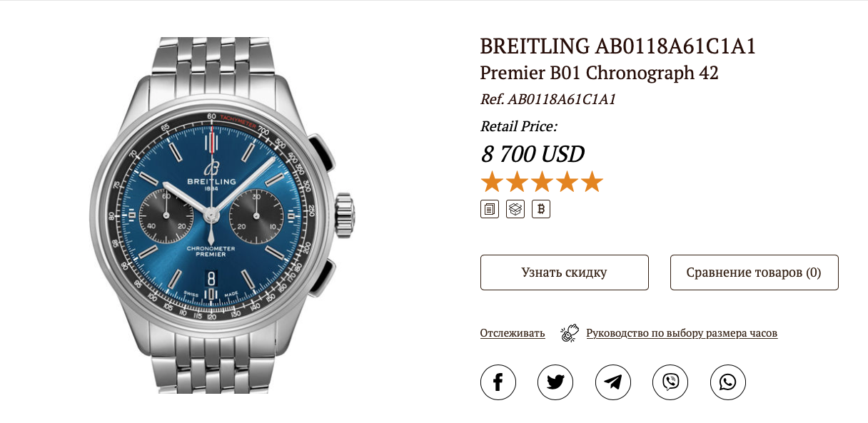This screenshot has height=423, width=868.
Task: Click the "Ref. AB0118A61C1A1" reference text
Action: pyautogui.click(x=547, y=99)
